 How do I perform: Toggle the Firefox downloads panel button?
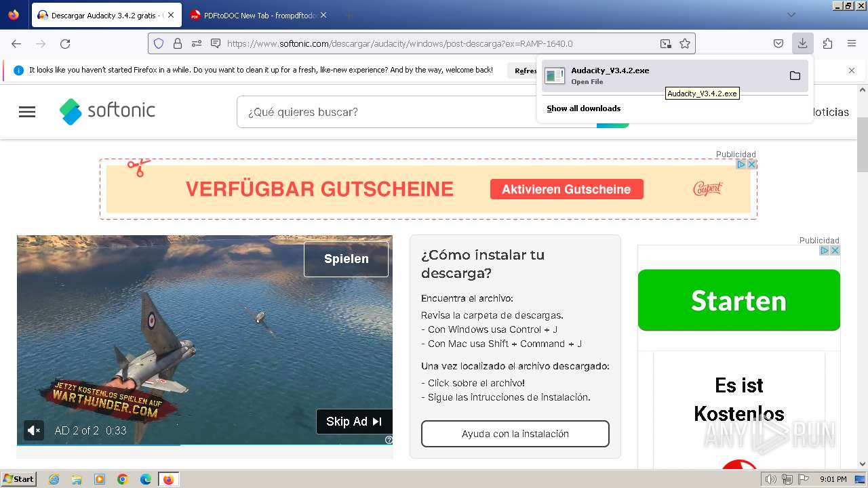click(802, 43)
